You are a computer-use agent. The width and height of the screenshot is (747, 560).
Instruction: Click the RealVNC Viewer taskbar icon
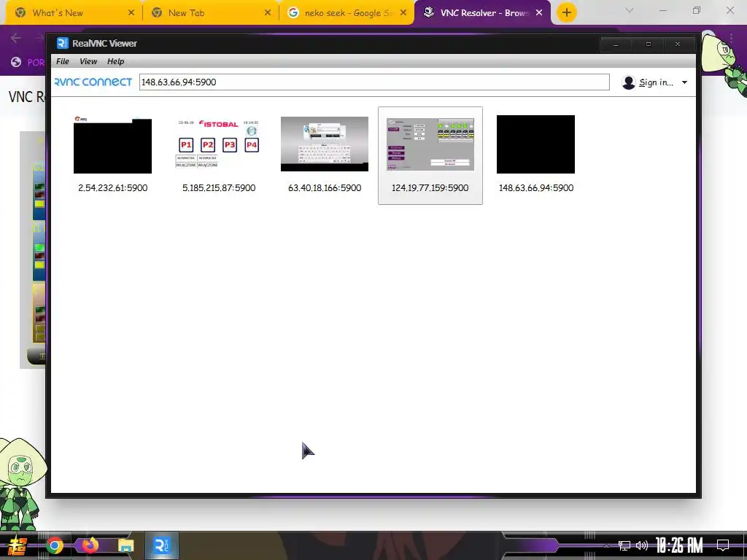[161, 545]
